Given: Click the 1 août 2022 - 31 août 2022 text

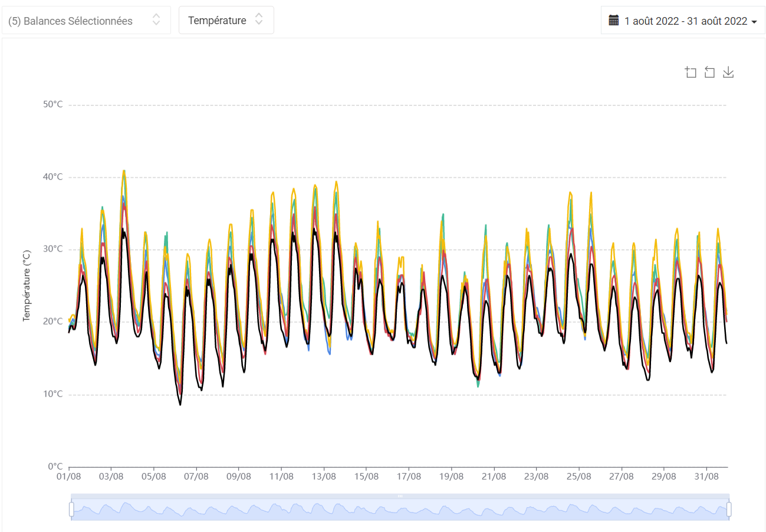Looking at the screenshot, I should [x=686, y=21].
